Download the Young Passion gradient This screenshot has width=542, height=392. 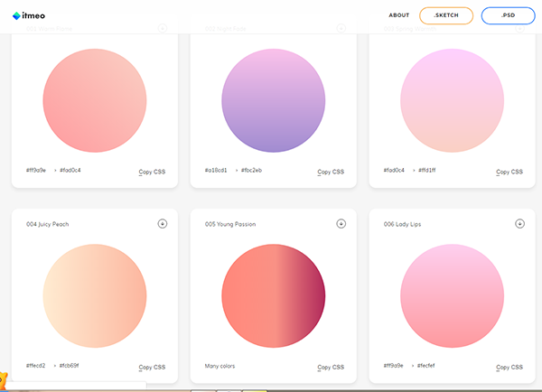coord(341,224)
